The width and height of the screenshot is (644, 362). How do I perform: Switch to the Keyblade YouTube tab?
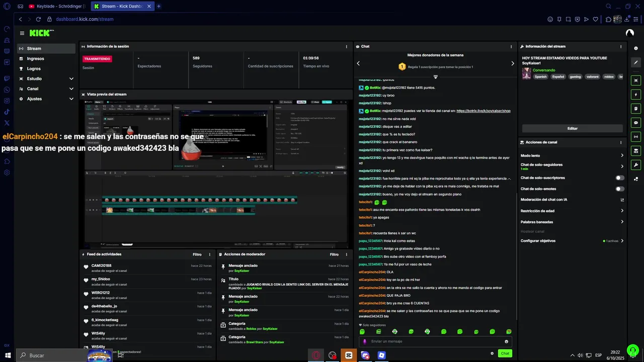pyautogui.click(x=57, y=7)
